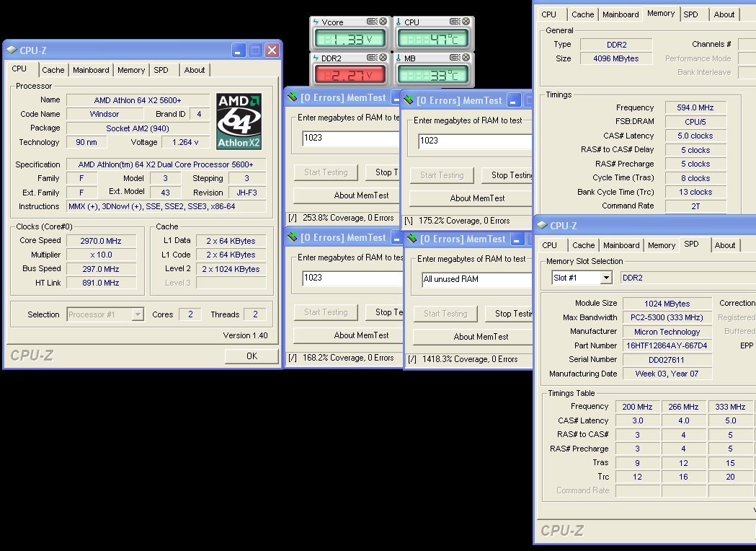Click title icon of the CPU-Z SPD window
Screen dimensions: 756x551
click(542, 225)
